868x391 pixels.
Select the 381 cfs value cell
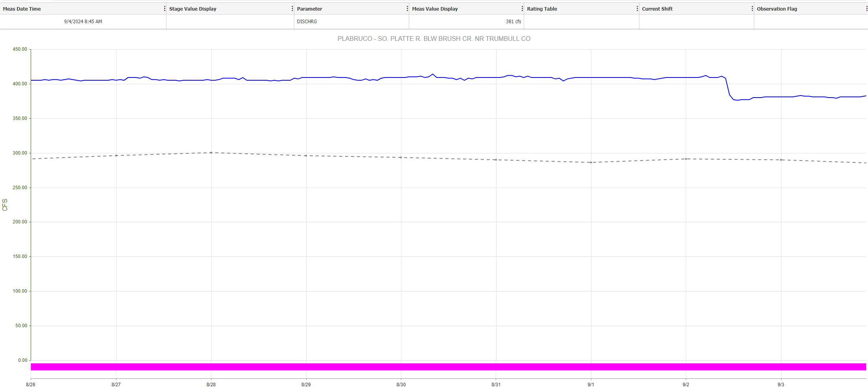466,22
